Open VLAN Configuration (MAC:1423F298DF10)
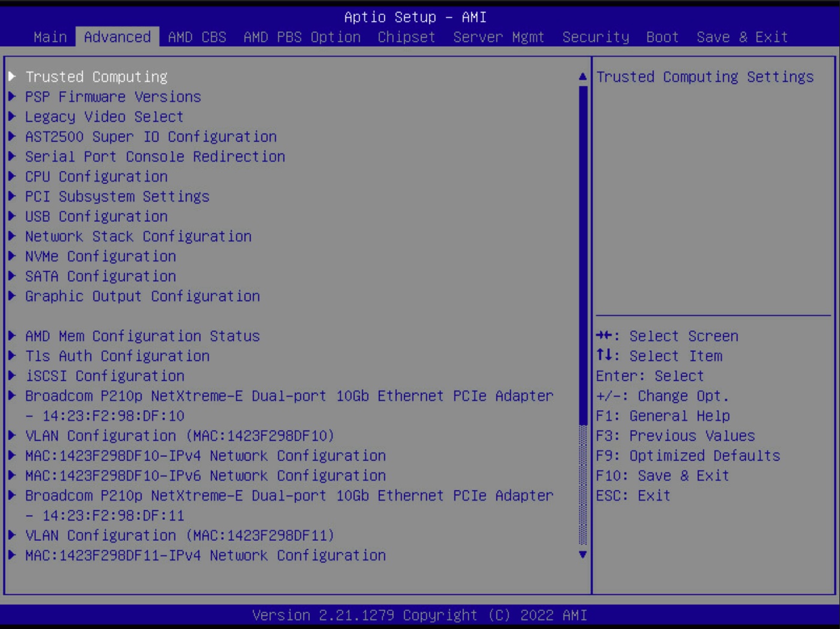This screenshot has height=629, width=840. [x=180, y=435]
